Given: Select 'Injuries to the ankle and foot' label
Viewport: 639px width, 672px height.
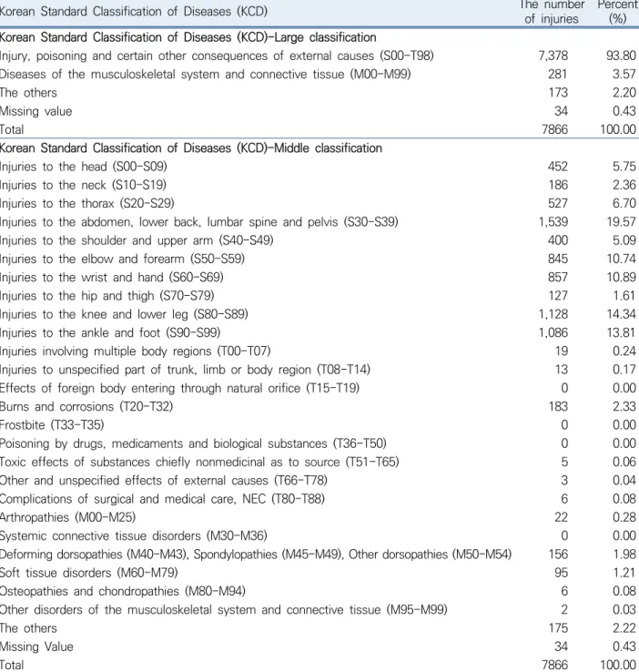Looking at the screenshot, I should coord(110,332).
